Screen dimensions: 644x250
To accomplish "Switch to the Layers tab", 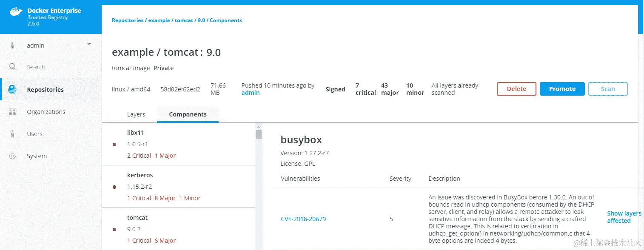I will click(136, 114).
